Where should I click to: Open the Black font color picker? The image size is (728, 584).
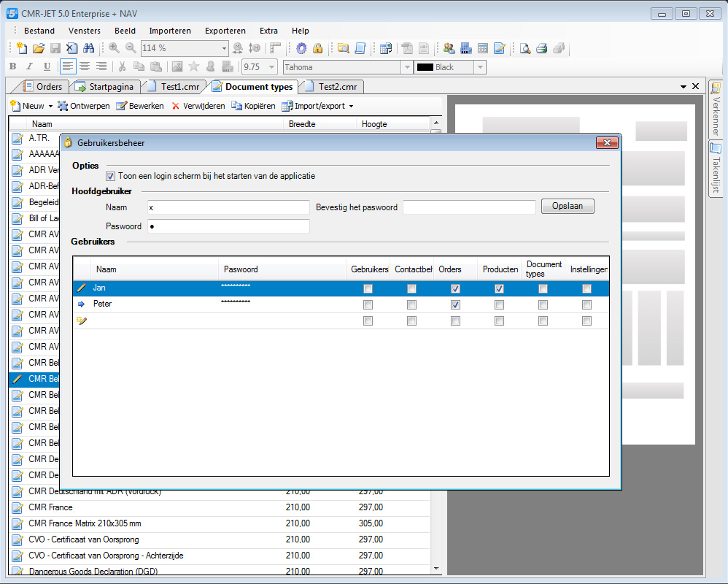coord(479,67)
